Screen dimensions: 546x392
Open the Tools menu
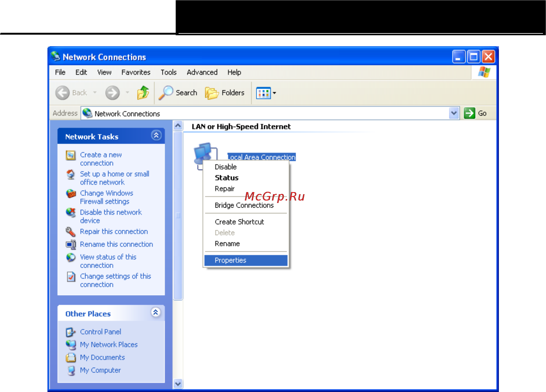point(169,72)
